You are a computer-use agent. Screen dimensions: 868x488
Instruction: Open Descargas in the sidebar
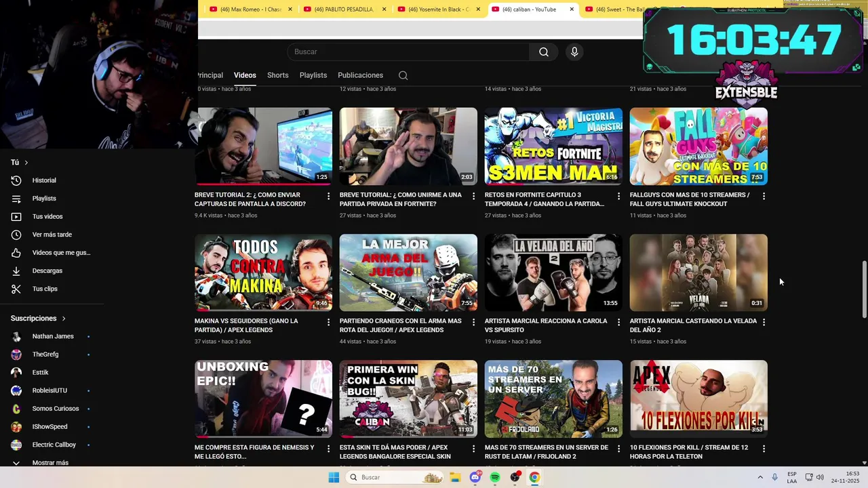tap(47, 270)
